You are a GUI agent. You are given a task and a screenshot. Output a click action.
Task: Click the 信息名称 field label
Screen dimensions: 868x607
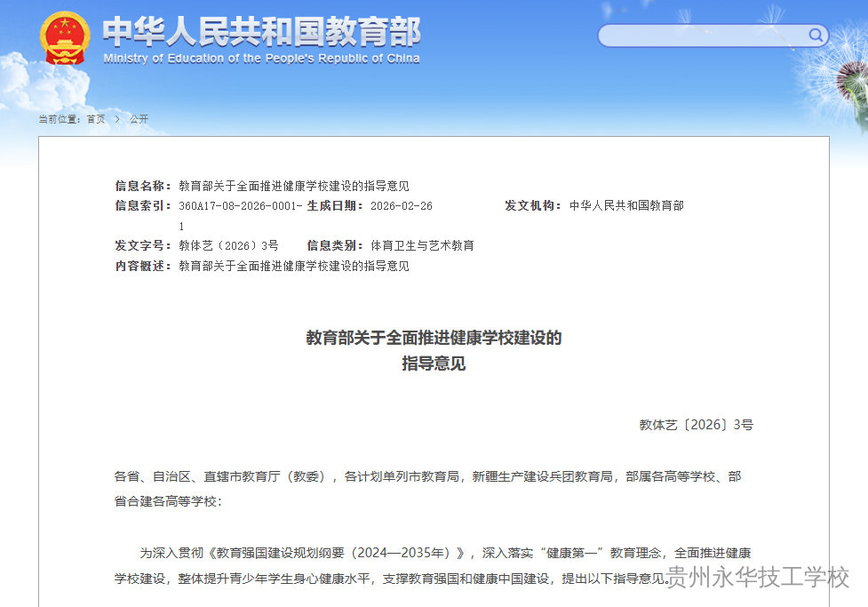click(x=142, y=188)
